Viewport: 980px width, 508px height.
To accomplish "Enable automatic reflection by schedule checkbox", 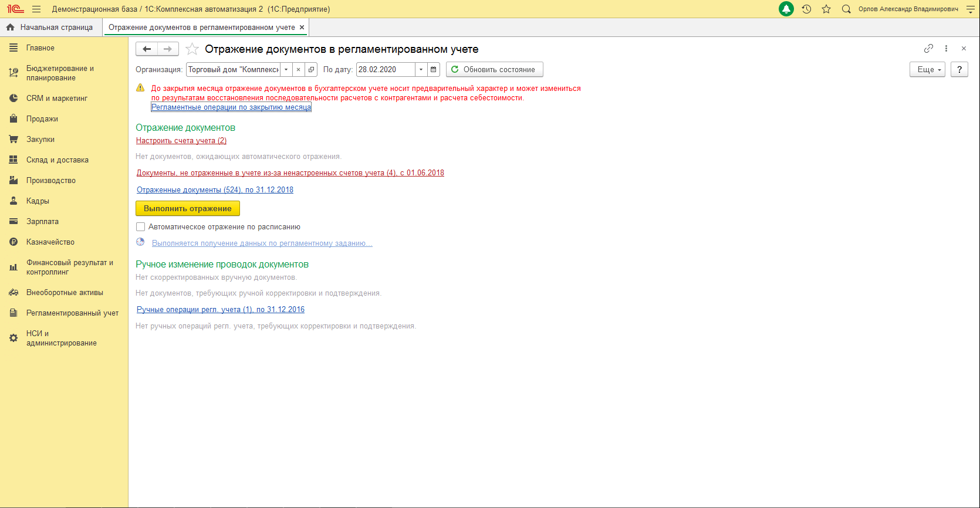I will (x=141, y=227).
